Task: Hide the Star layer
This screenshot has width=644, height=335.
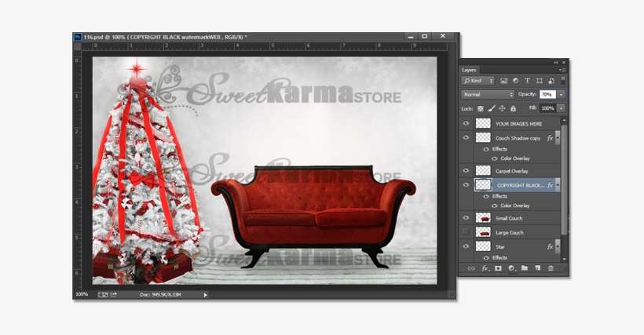Action: coord(466,246)
